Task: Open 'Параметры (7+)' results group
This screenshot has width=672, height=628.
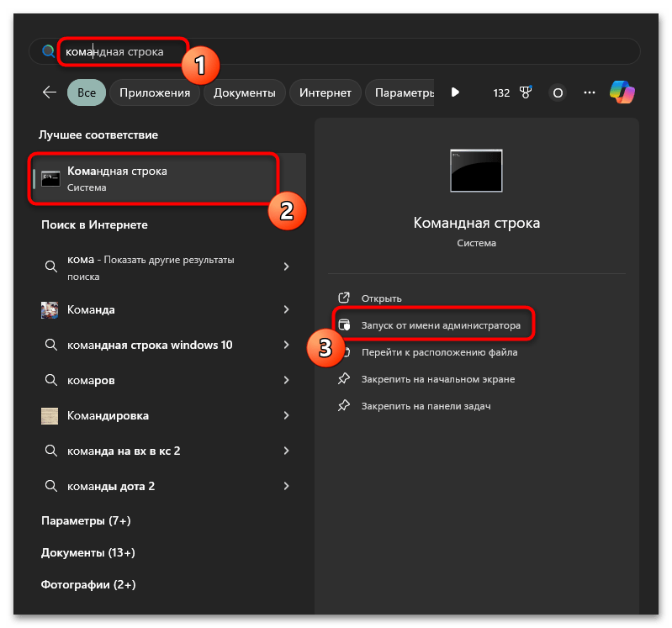Action: click(86, 520)
